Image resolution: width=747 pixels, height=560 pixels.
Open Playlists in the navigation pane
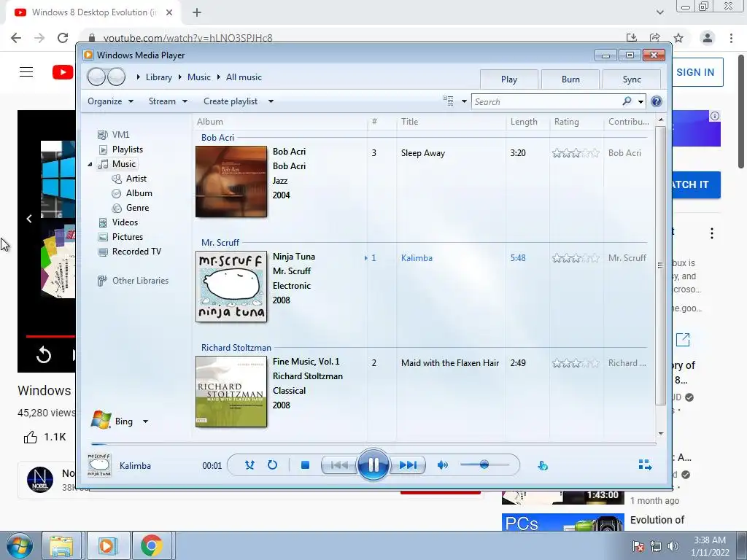120,149
